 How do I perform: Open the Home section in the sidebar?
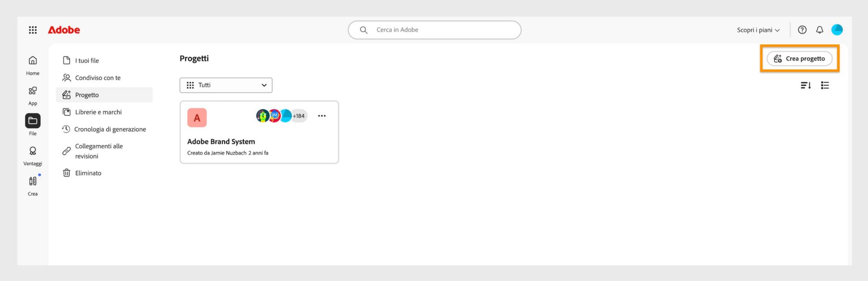tap(32, 64)
